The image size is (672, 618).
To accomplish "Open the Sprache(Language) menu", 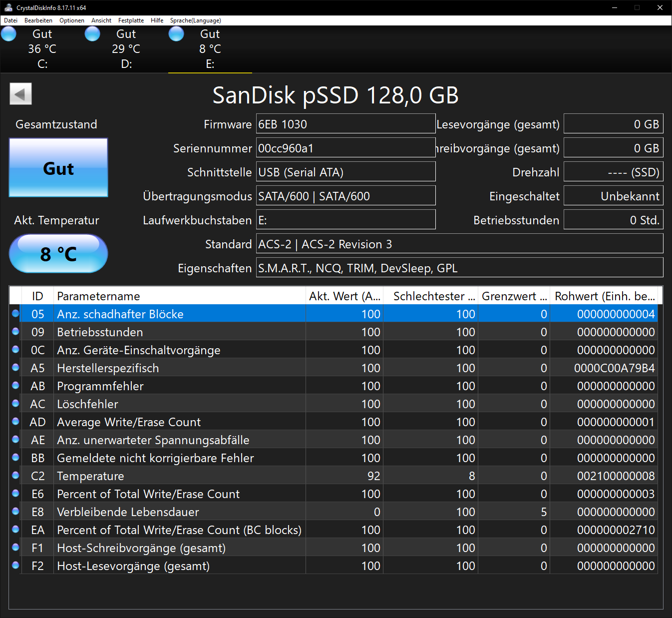I will click(x=196, y=20).
